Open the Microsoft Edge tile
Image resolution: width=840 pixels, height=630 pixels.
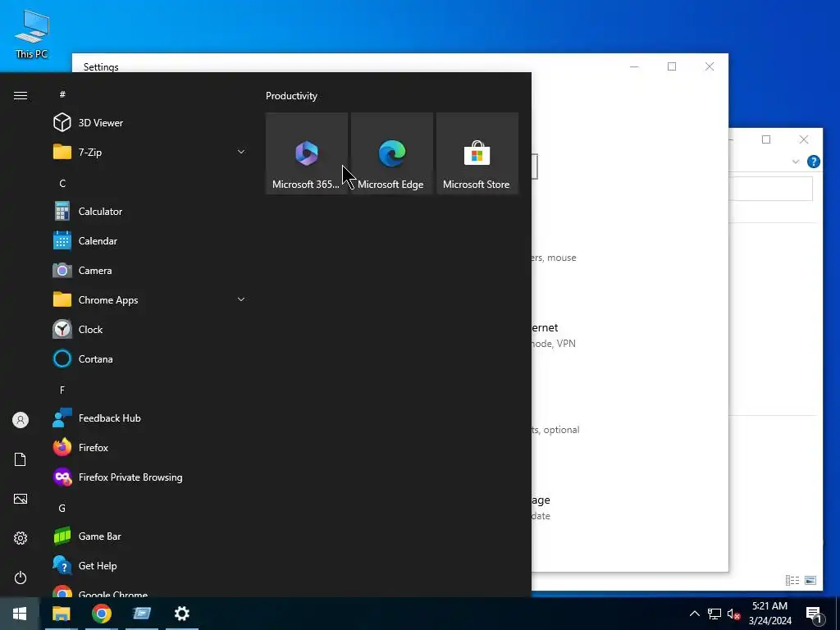[x=392, y=153]
